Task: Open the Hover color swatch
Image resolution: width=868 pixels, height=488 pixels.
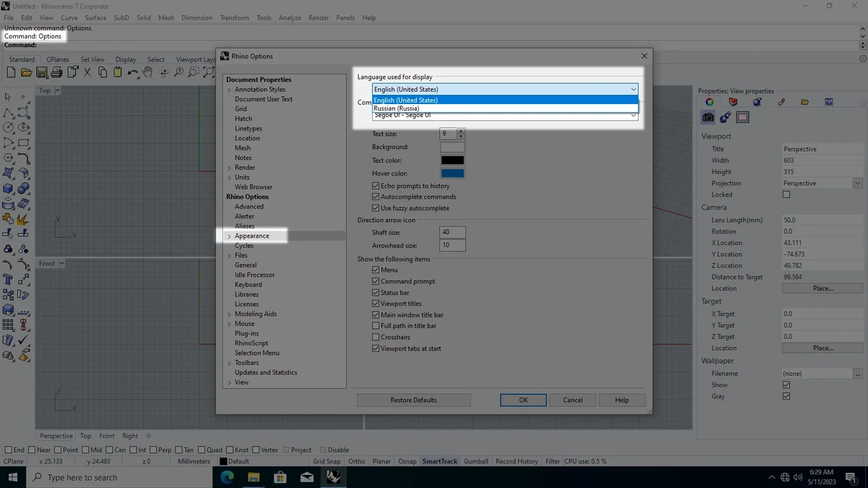Action: coord(452,174)
